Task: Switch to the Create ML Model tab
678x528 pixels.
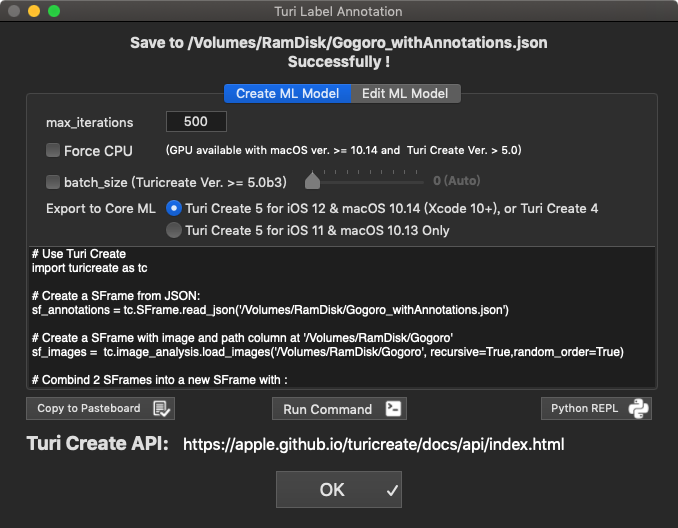Action: 287,93
